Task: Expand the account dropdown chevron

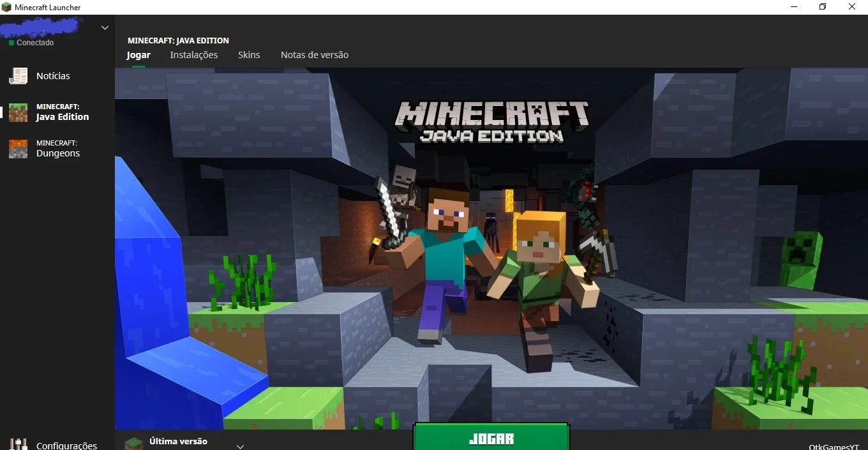Action: coord(105,27)
